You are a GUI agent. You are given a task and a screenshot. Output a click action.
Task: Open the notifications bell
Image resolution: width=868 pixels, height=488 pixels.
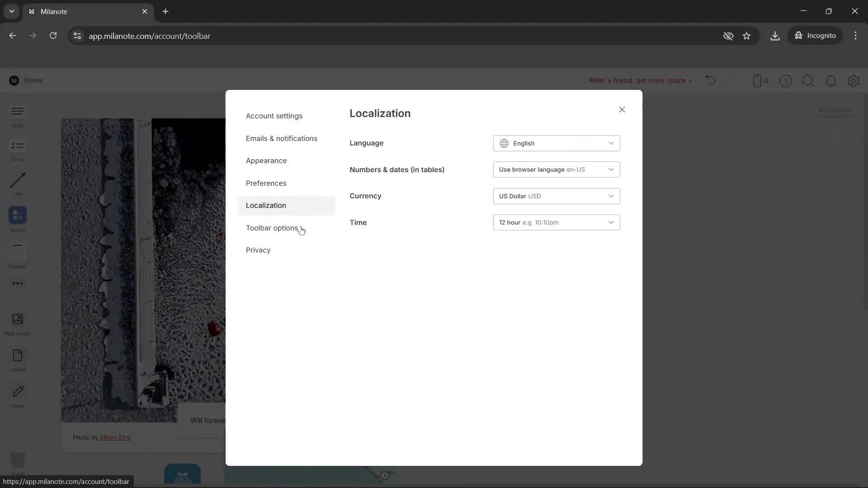831,81
